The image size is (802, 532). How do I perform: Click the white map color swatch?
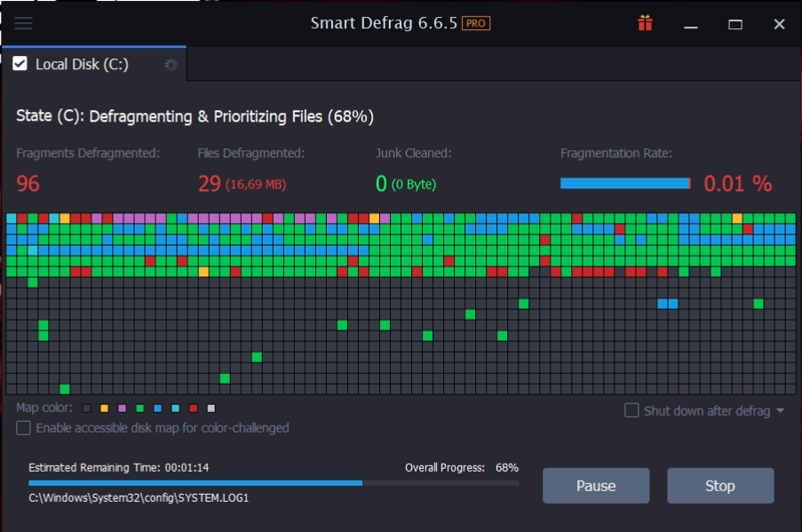211,409
